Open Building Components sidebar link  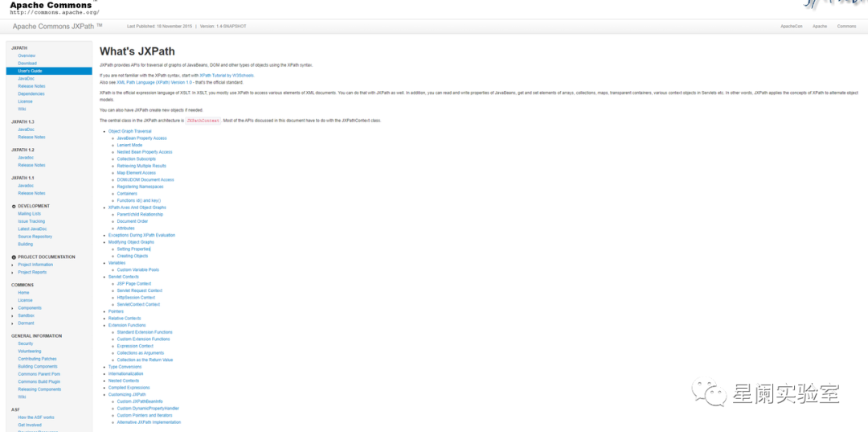[38, 367]
